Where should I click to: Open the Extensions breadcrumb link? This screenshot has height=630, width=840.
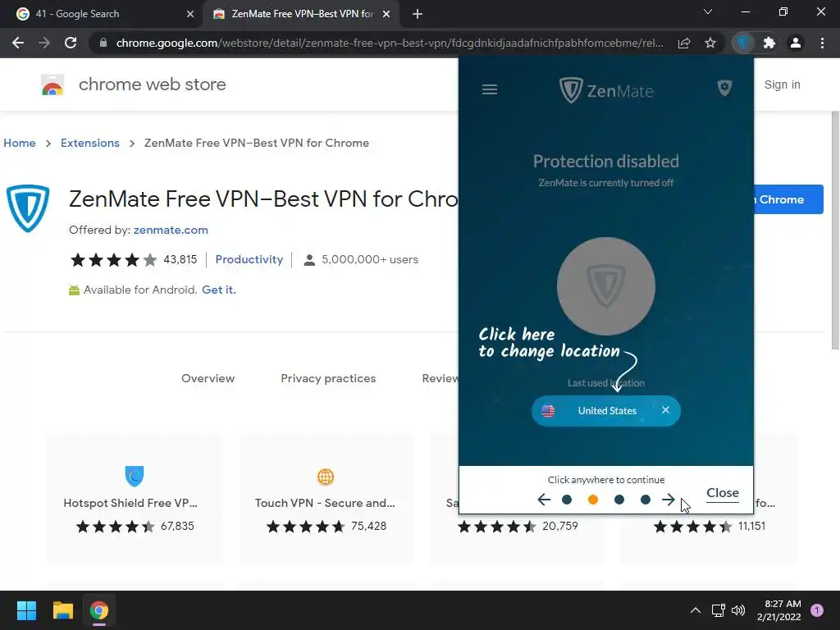(90, 143)
